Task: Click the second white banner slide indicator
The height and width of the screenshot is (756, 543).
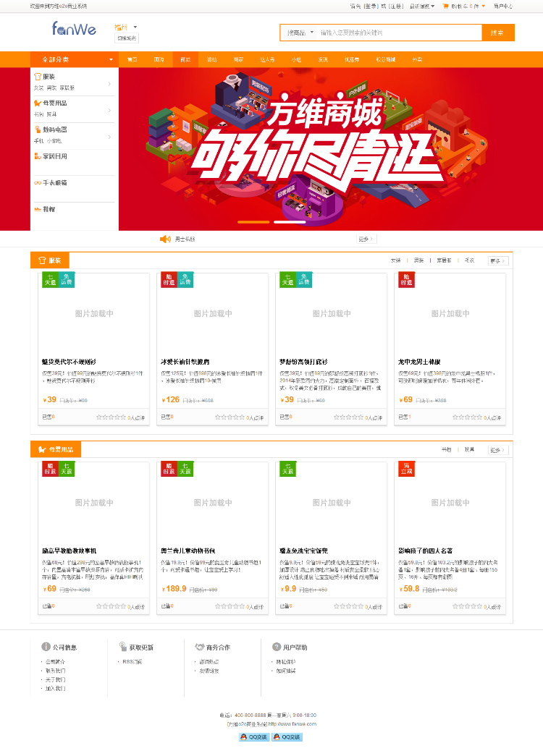Action: click(x=290, y=222)
